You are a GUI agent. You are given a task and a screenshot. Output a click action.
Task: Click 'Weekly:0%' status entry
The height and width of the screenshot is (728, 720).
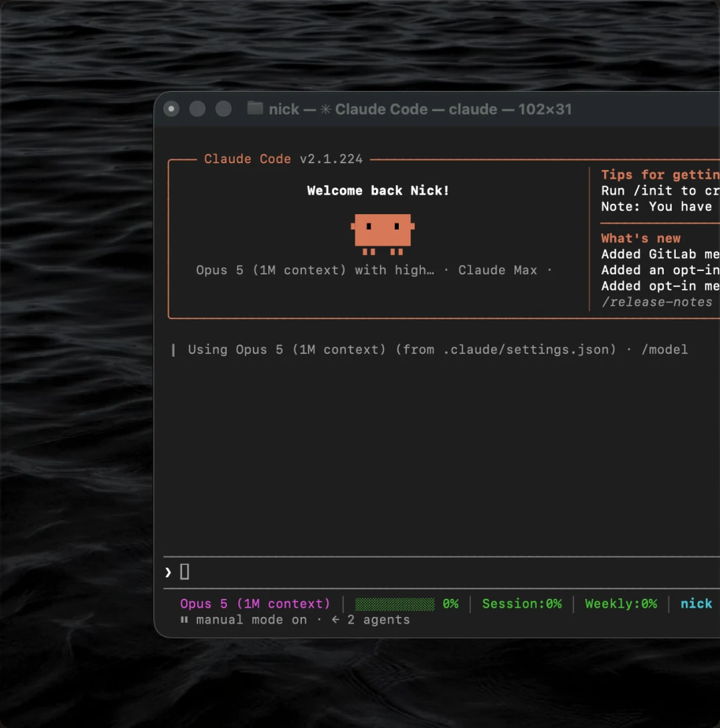point(621,604)
